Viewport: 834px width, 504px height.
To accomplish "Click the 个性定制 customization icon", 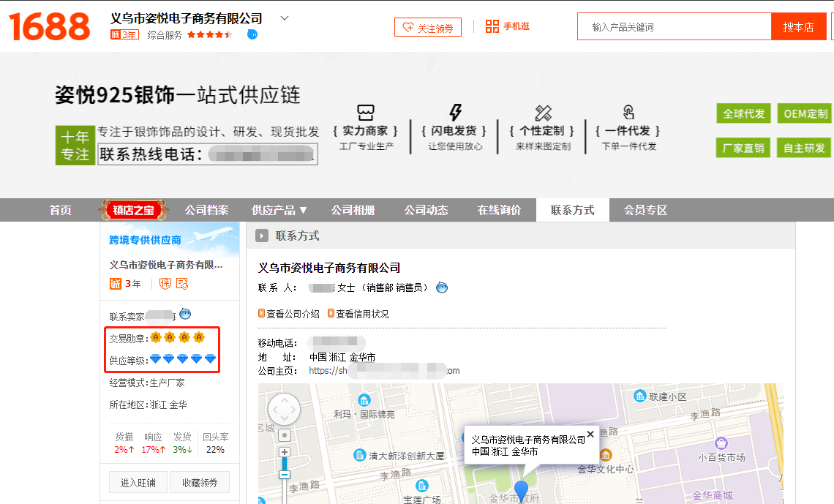I will 543,113.
